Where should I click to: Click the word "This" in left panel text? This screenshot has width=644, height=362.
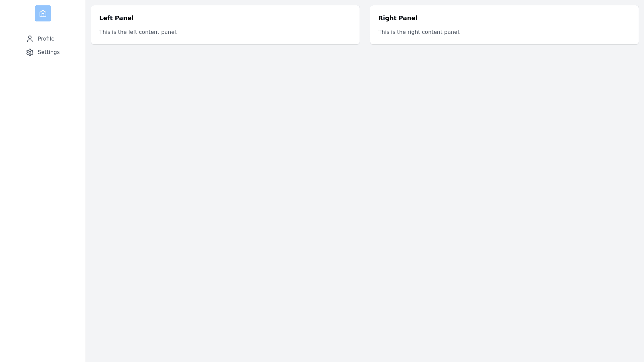pyautogui.click(x=104, y=32)
